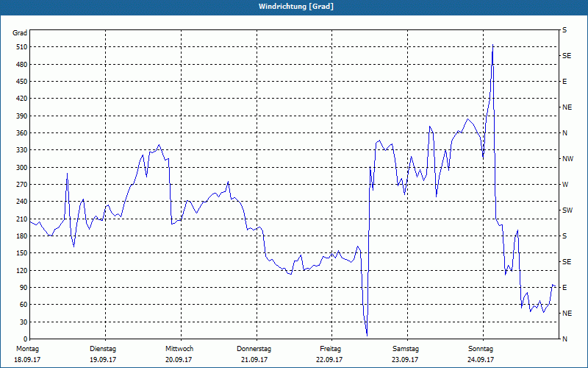Click the date label 24.09.17
This screenshot has height=368, width=588.
[x=481, y=360]
